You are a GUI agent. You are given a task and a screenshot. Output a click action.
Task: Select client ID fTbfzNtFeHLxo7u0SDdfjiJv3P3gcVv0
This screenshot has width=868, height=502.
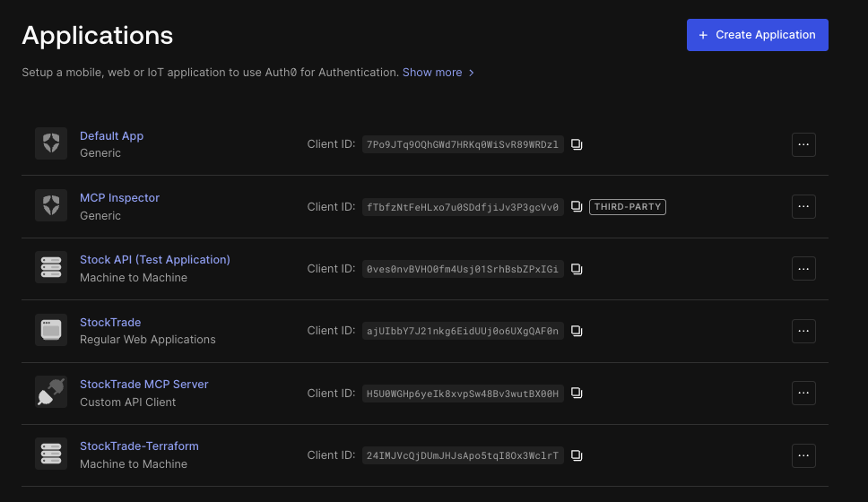click(x=463, y=207)
